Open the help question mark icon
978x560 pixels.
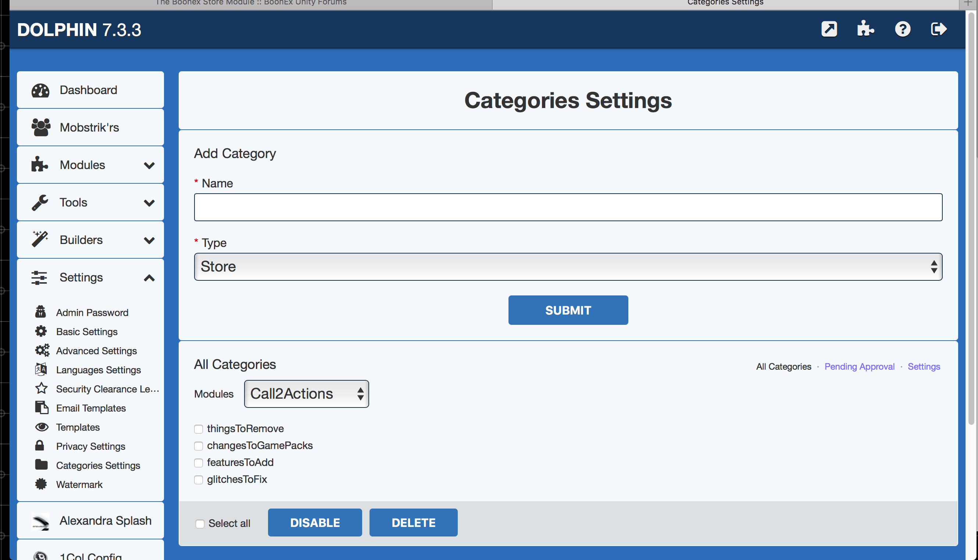tap(902, 29)
